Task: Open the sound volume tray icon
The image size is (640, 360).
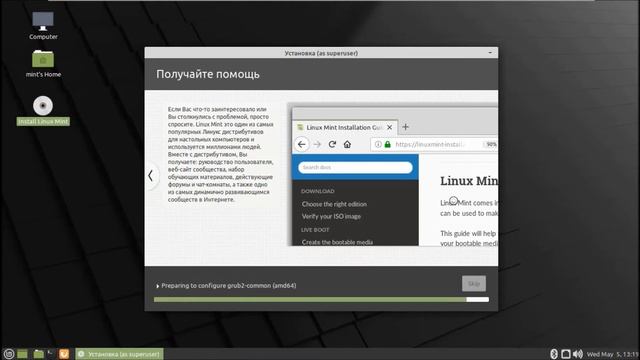Action: pos(578,354)
